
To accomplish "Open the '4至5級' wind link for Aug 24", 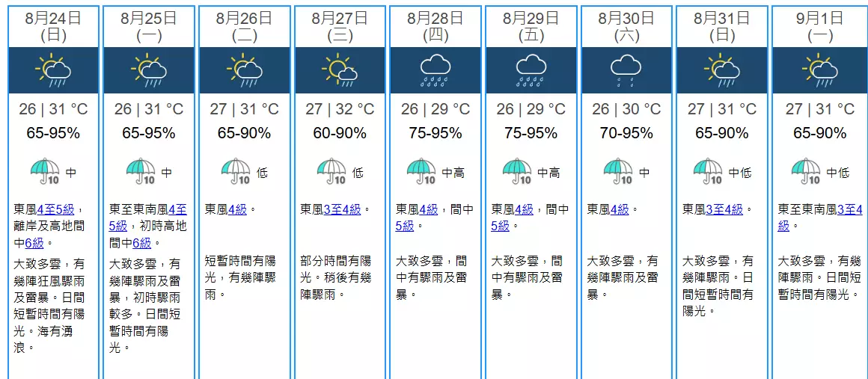I will pyautogui.click(x=56, y=210).
